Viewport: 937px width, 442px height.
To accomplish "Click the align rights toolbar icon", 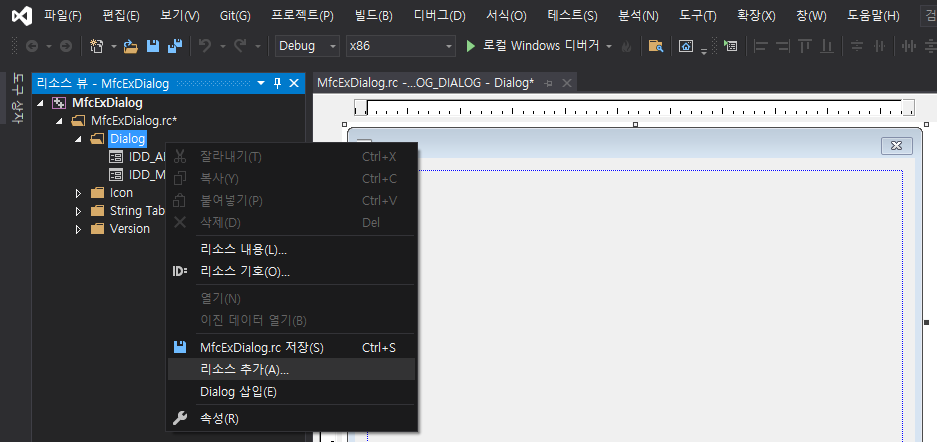I will (x=782, y=46).
